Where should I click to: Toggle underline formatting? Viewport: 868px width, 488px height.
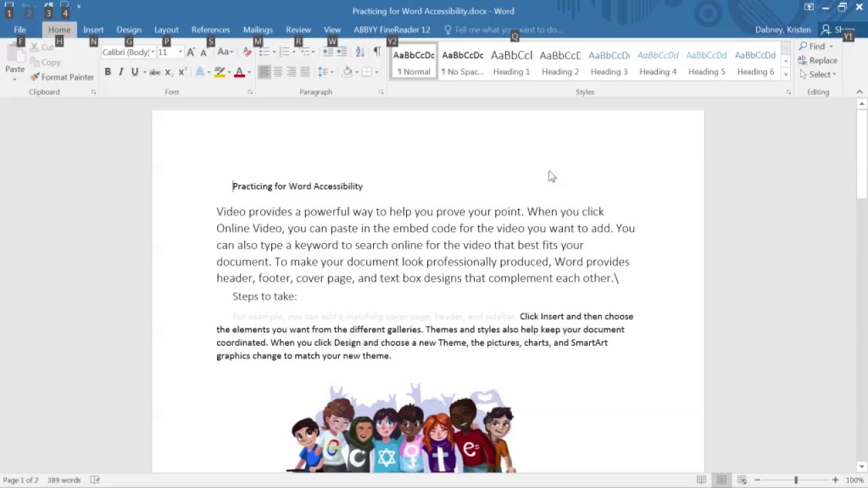[x=135, y=72]
